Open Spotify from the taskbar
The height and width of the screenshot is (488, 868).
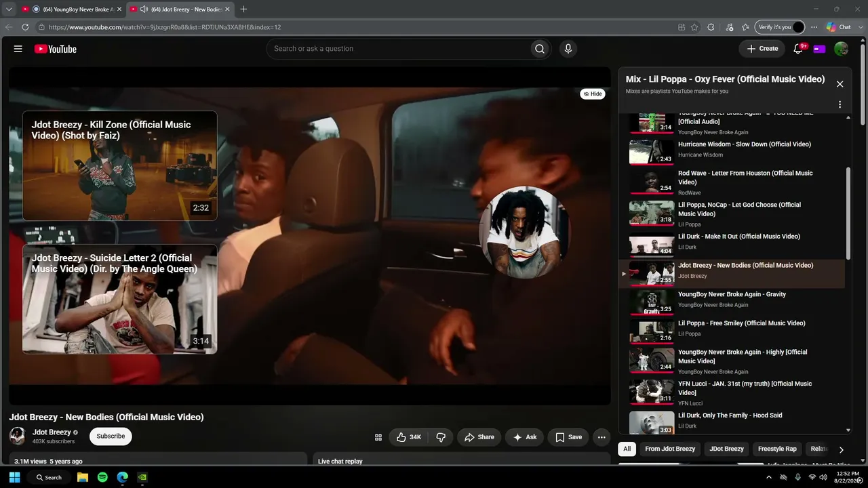pos(102,477)
